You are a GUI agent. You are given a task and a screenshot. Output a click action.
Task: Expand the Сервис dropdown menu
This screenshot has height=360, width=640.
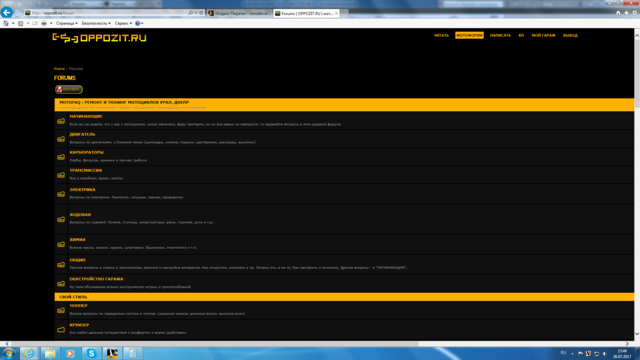click(x=123, y=23)
